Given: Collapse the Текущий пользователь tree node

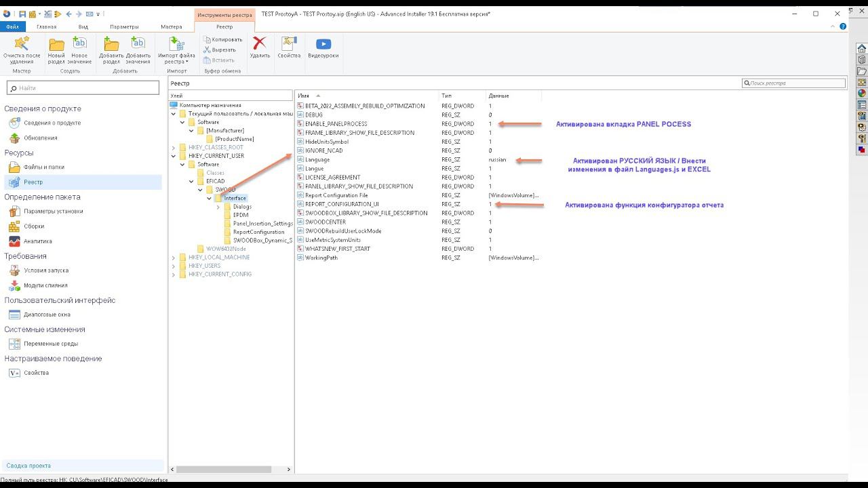Looking at the screenshot, I should point(174,114).
